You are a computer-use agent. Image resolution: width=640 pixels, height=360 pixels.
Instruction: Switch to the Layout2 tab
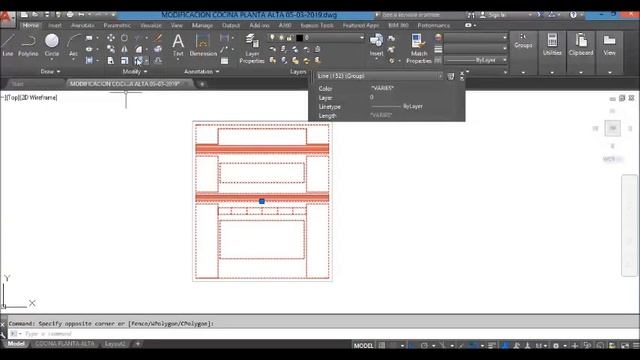click(x=115, y=344)
